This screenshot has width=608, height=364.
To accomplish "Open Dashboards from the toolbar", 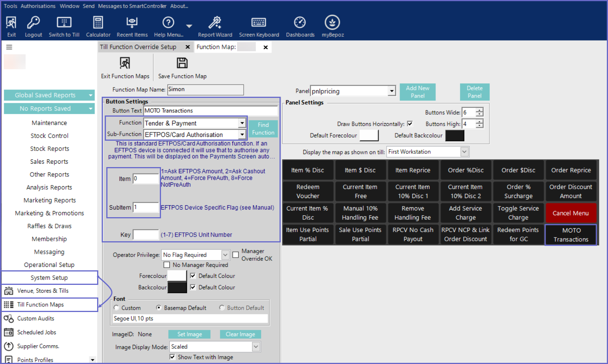I will click(300, 23).
